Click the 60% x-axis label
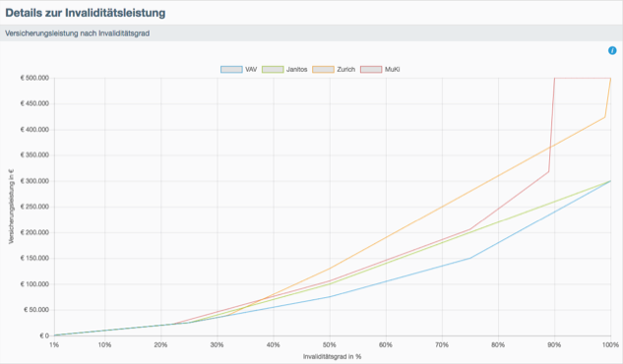Viewport: 623px width, 364px height. click(x=386, y=345)
